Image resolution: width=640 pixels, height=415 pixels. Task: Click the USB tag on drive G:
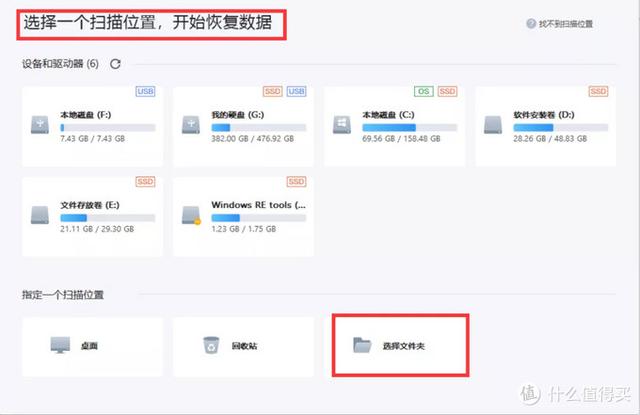coord(296,91)
